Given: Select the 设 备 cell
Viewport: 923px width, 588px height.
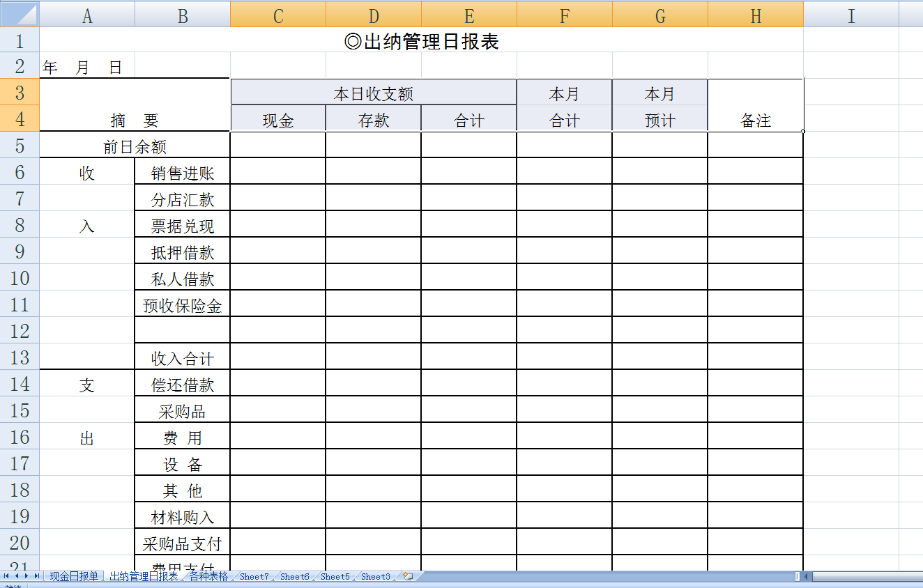Looking at the screenshot, I should (183, 463).
